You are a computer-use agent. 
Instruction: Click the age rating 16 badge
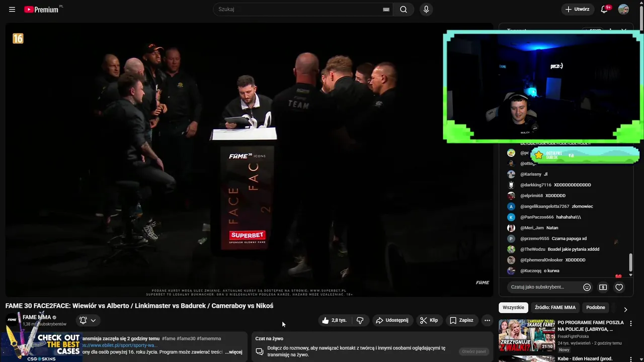[18, 39]
